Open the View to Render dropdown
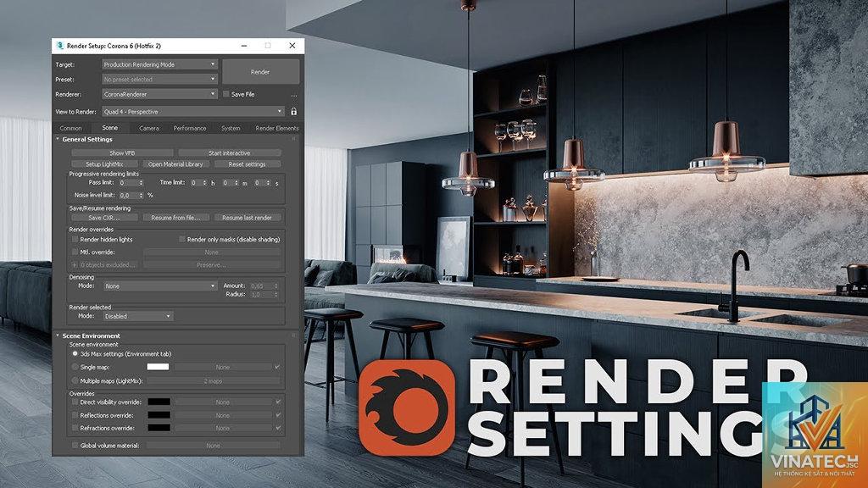868x488 pixels. (193, 112)
